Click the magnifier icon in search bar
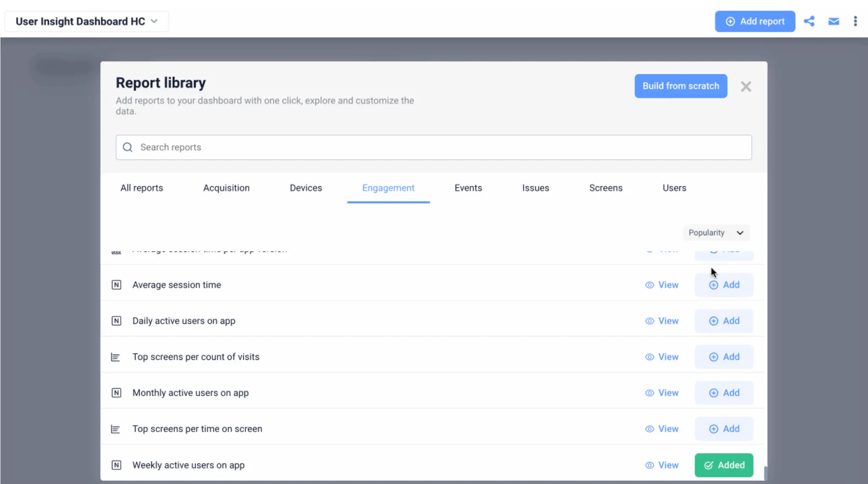This screenshot has width=868, height=484. [x=128, y=147]
